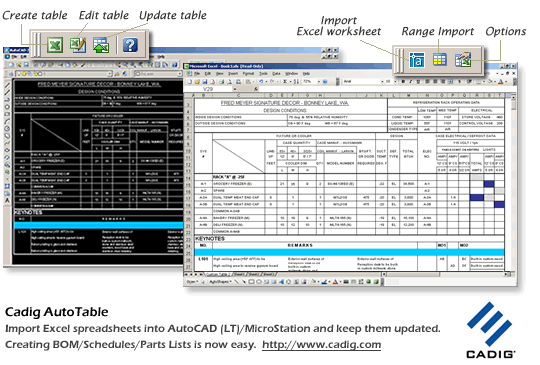This screenshot has width=540, height=365.
Task: Open the Edit menu in Excel
Action: click(208, 73)
